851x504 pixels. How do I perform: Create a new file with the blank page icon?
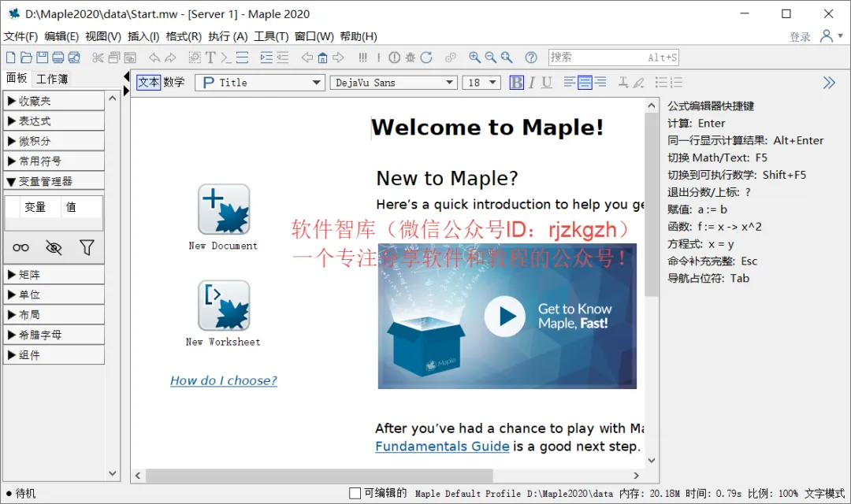tap(11, 57)
